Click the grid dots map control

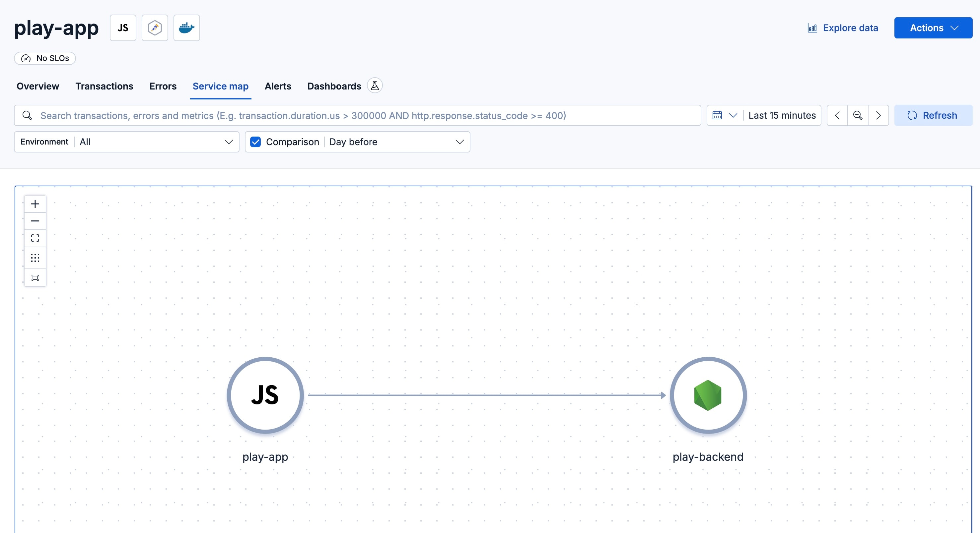point(35,258)
